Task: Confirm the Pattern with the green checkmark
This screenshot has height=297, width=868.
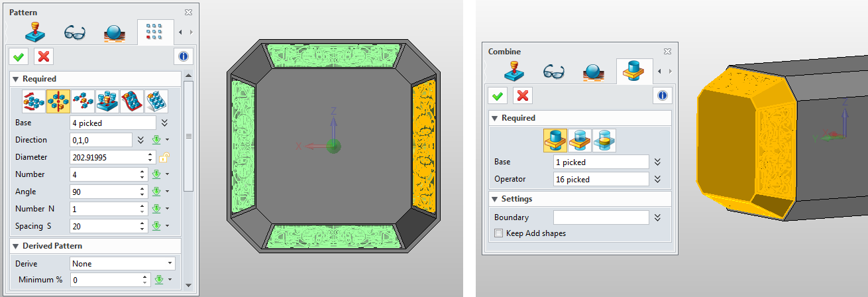Action: click(x=19, y=56)
